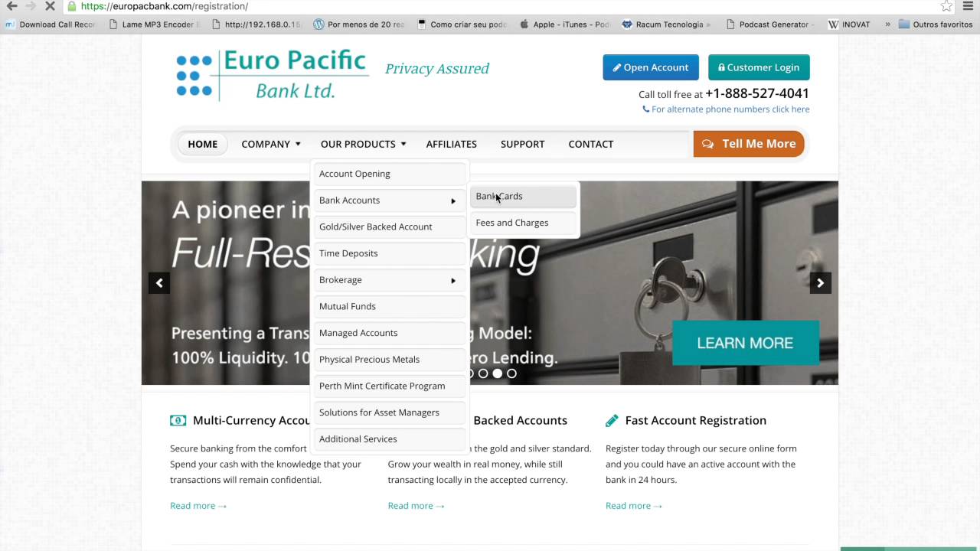Click the Multi-Currency Accounts money icon
The image size is (980, 551).
point(178,420)
